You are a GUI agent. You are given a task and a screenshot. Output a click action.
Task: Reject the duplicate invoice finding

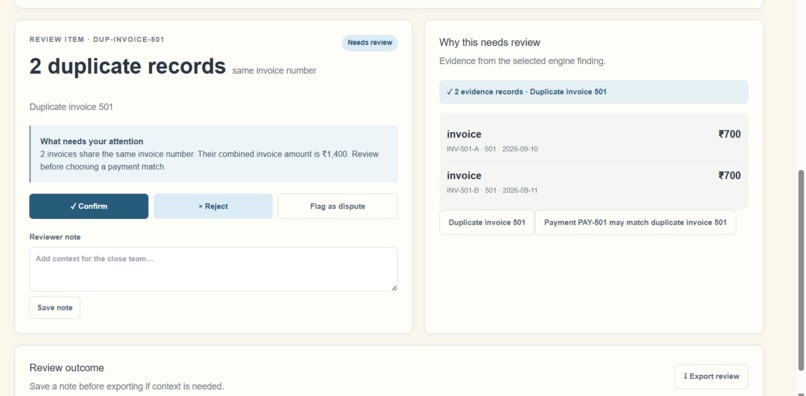click(213, 206)
